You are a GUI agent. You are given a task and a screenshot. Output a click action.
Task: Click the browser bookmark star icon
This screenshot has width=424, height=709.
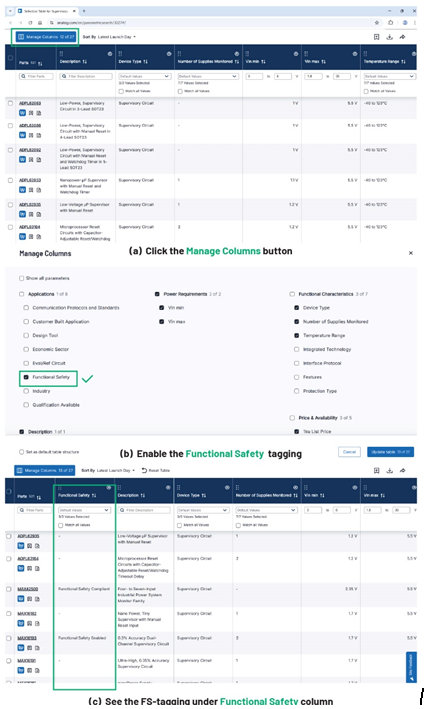point(377,22)
